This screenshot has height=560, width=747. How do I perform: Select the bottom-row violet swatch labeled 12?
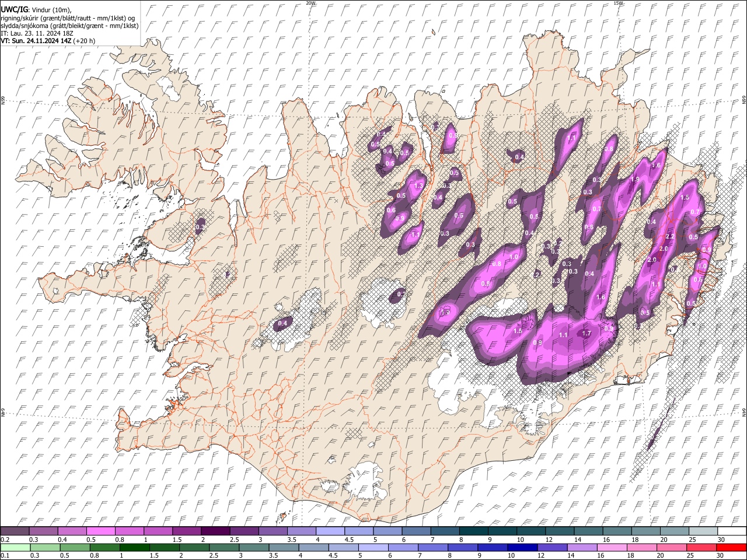click(x=553, y=547)
